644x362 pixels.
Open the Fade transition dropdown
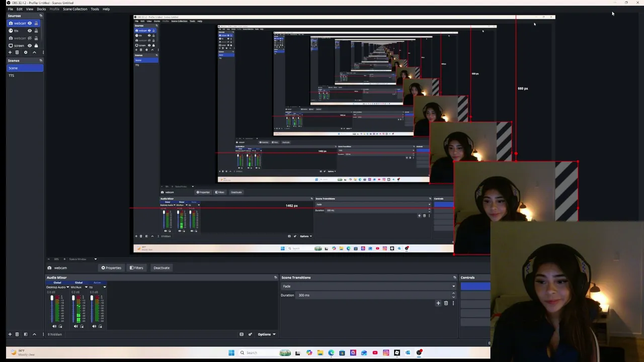point(368,286)
